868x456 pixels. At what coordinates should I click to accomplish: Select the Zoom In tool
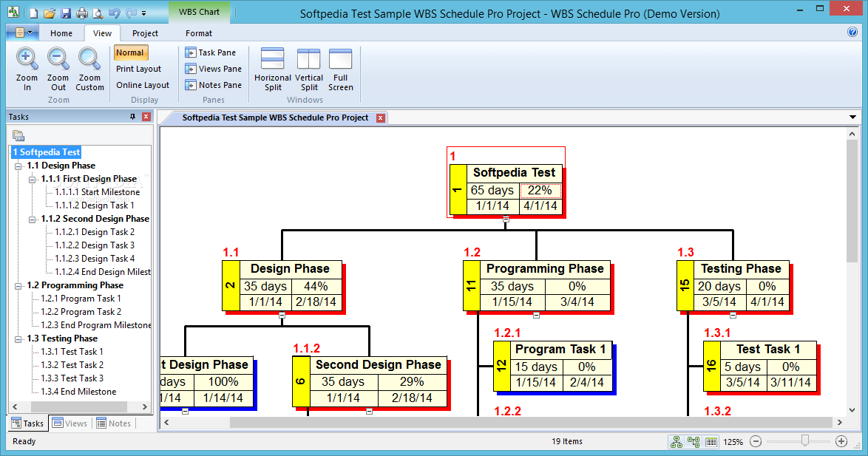(x=27, y=65)
